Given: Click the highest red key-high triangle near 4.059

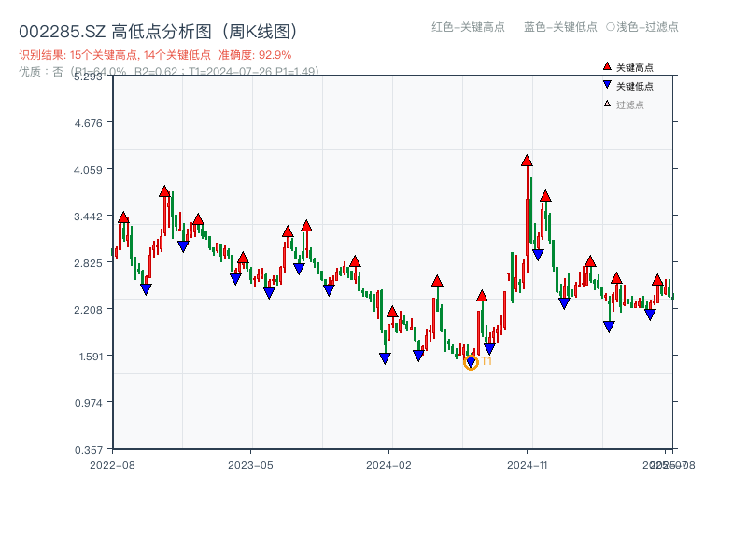Looking at the screenshot, I should click(x=527, y=161).
